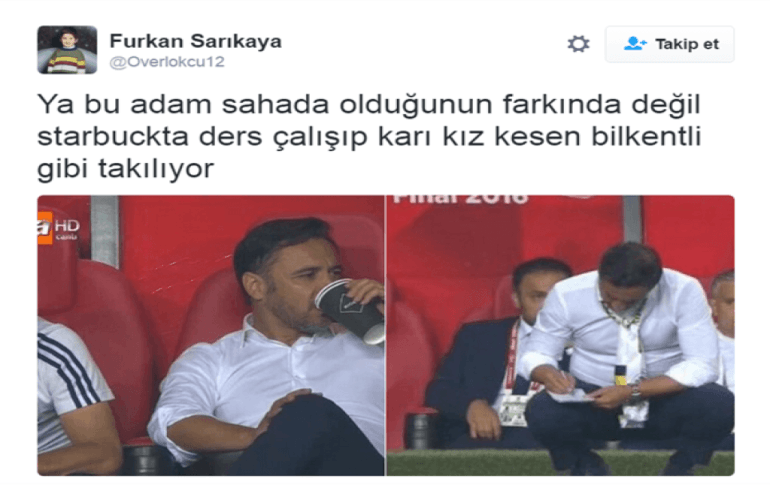Click the last tweet line gibi takılıyor
This screenshot has width=770, height=485.
coord(125,168)
